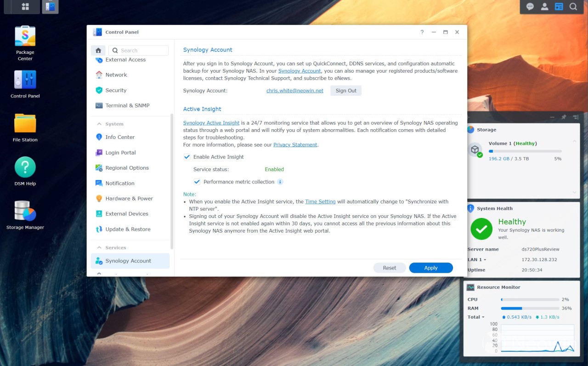Go to Control Panel home icon
The width and height of the screenshot is (588, 366).
[98, 51]
